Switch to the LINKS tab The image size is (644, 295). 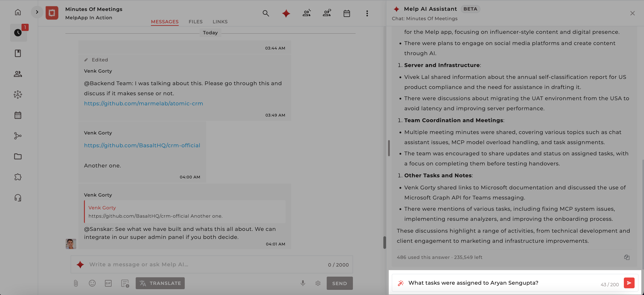220,22
